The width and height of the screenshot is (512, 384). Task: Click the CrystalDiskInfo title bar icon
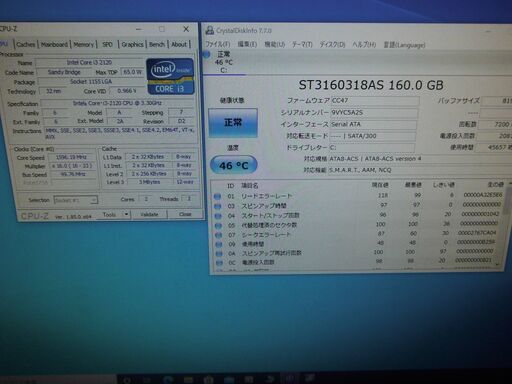point(210,31)
